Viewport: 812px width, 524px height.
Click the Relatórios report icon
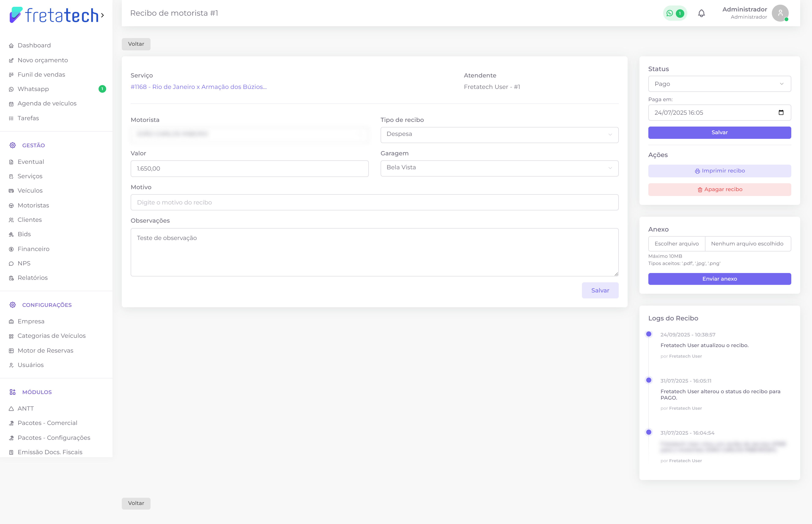[11, 278]
